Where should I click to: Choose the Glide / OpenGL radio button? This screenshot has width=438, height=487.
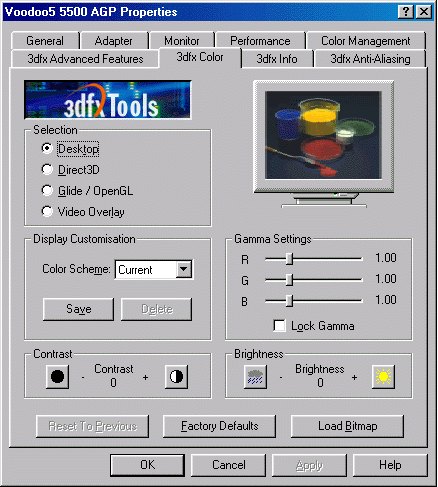(47, 191)
